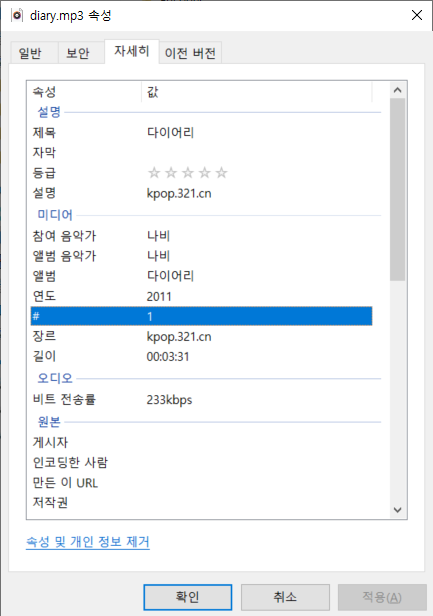Screen dimensions: 433x616
Task: Edit the 앨범 value 다이어리
Action: click(x=170, y=276)
